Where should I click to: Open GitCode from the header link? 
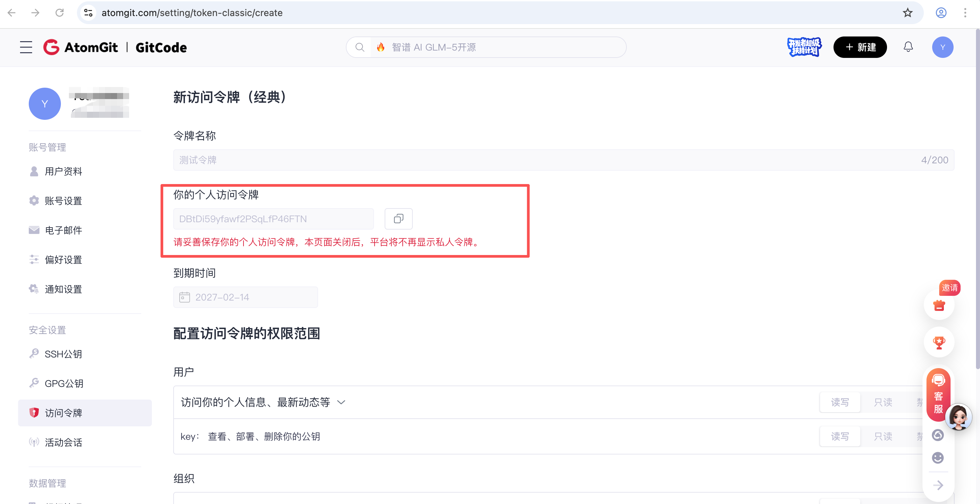click(x=161, y=47)
